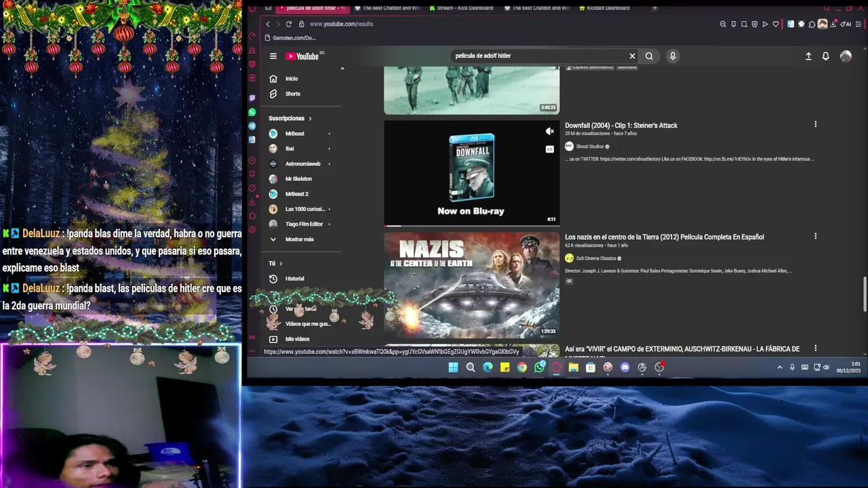The height and width of the screenshot is (488, 868).
Task: Open Mr Skeleton subscription channel
Action: 298,179
